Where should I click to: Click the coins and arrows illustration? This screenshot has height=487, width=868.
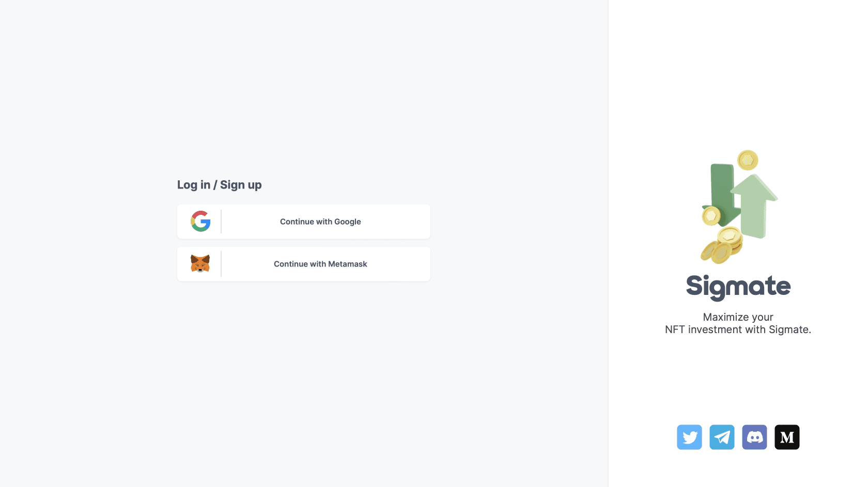739,207
